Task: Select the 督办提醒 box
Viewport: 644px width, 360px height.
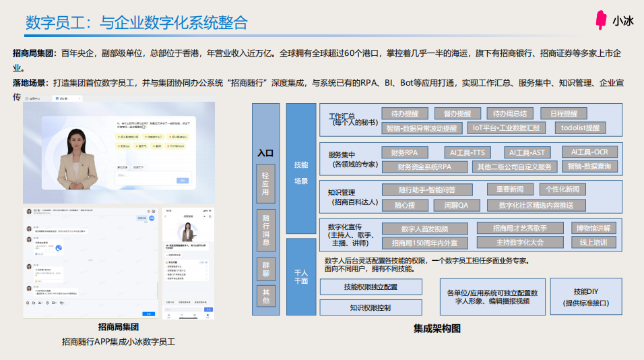Action: click(x=457, y=113)
